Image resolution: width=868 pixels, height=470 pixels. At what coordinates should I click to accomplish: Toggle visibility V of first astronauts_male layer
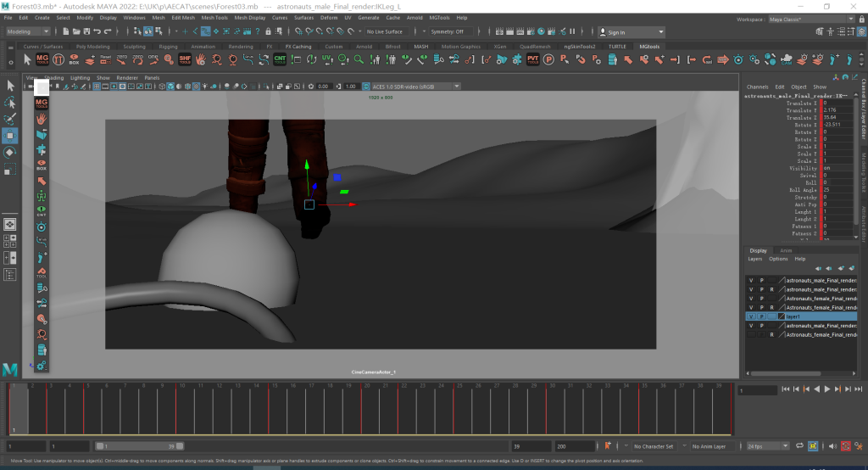tap(751, 281)
